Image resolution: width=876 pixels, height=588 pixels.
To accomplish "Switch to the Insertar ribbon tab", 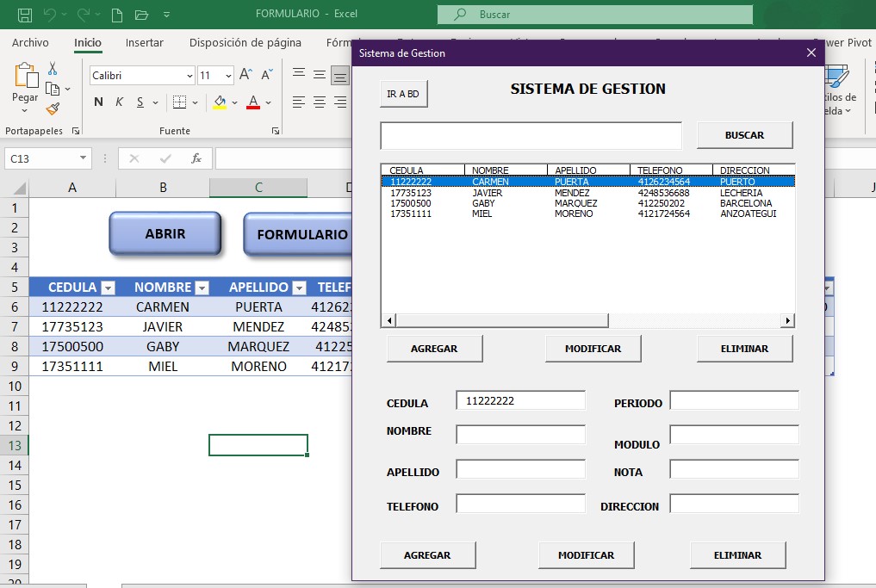I will 144,43.
